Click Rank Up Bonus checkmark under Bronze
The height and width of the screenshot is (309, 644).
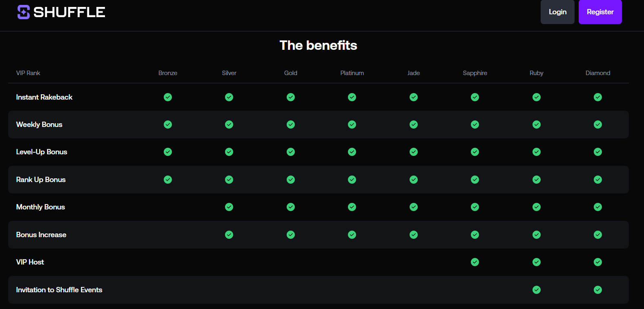click(168, 180)
